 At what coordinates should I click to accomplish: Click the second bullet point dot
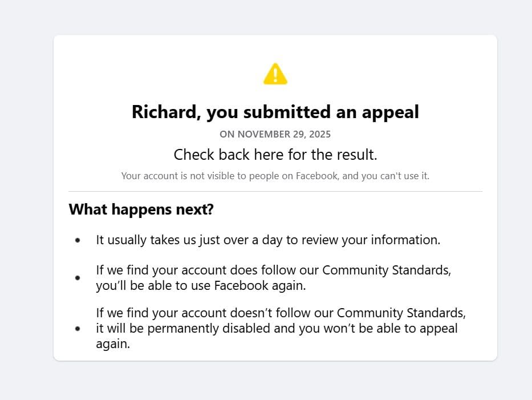click(x=78, y=278)
